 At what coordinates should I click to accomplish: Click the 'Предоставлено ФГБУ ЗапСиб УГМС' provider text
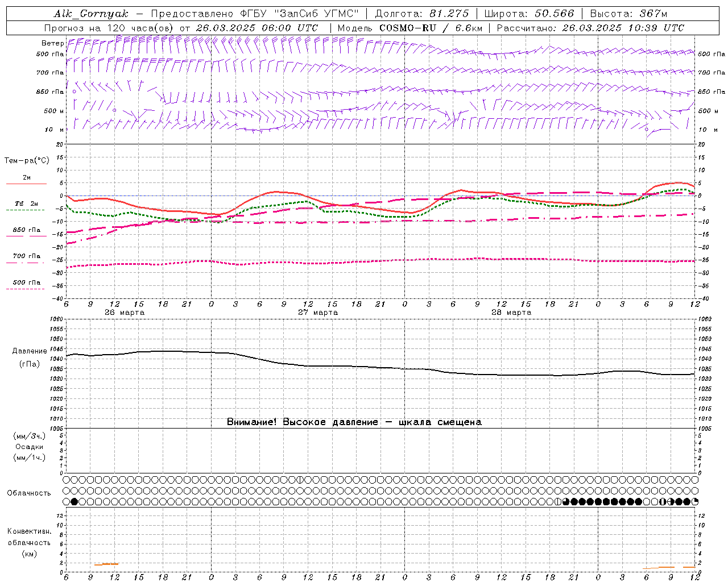(x=255, y=14)
